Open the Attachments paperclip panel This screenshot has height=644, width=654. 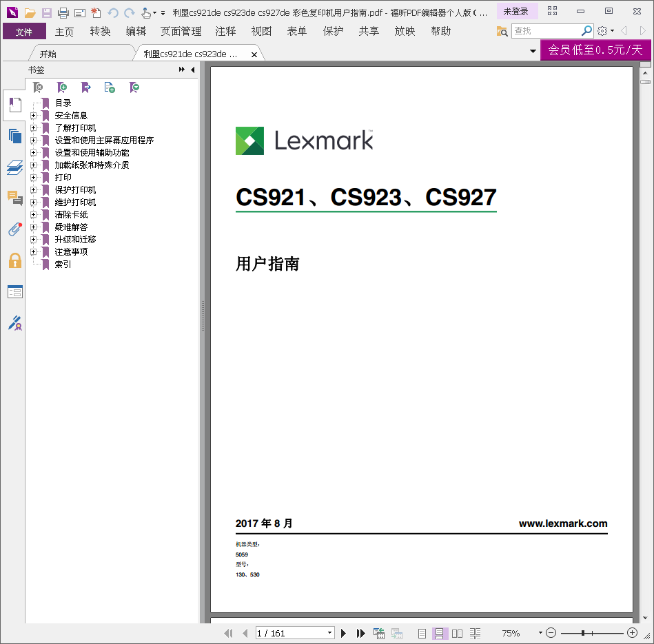click(x=15, y=229)
